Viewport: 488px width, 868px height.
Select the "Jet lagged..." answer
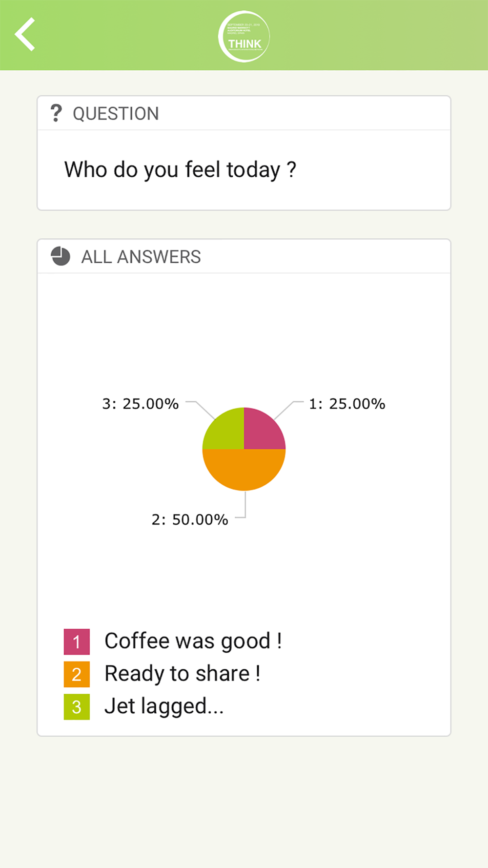(x=164, y=706)
